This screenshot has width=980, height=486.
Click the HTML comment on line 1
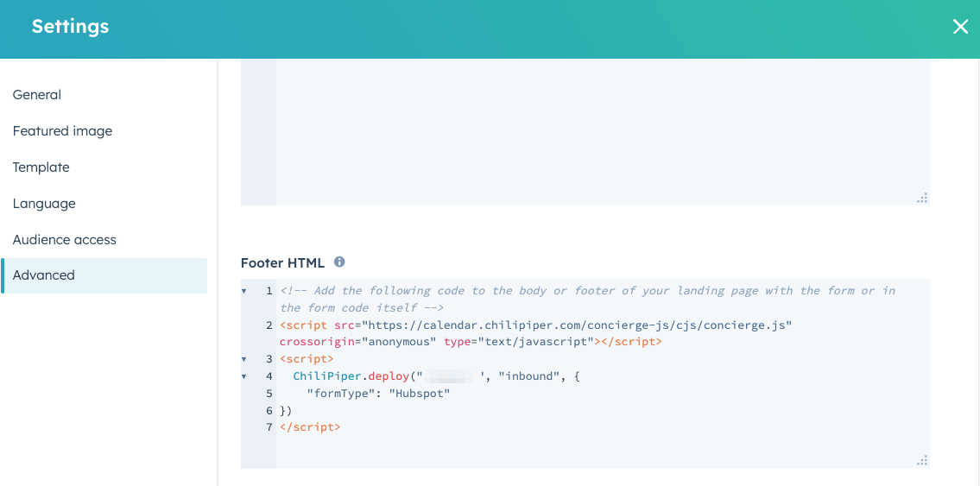coord(587,300)
